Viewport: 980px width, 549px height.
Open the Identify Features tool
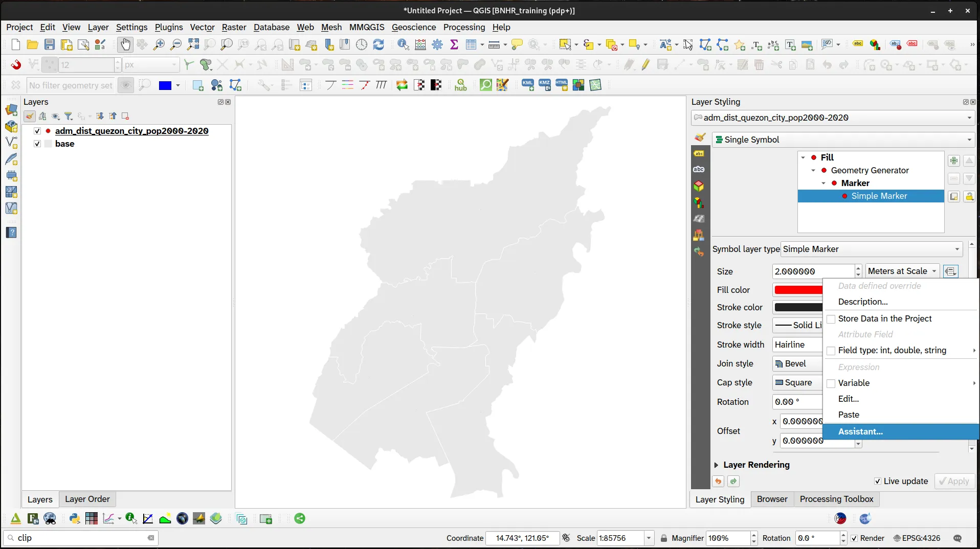point(403,45)
